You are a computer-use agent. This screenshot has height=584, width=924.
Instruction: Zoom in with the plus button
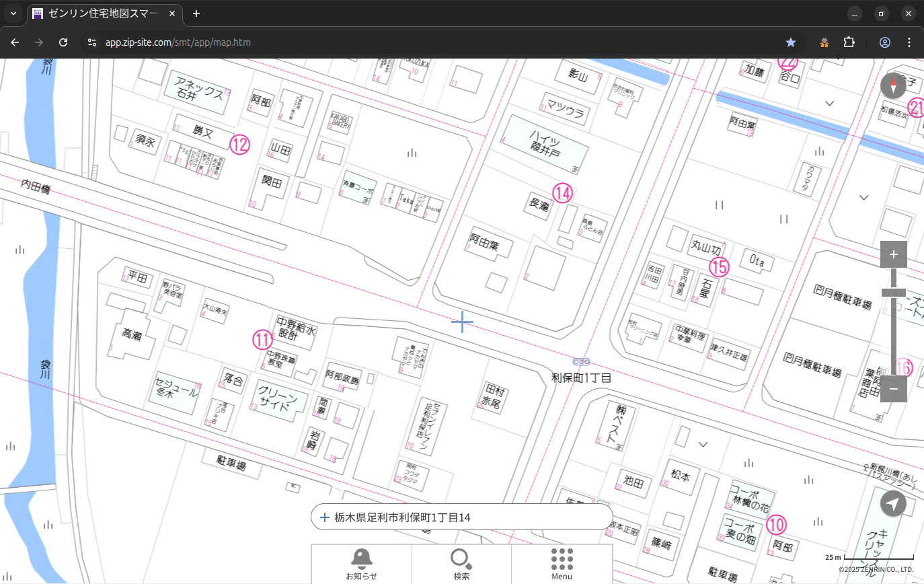point(893,254)
